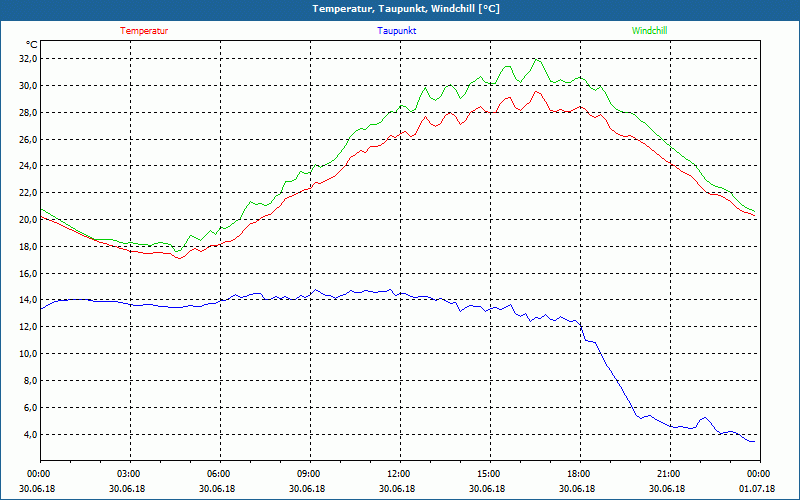Click the 01.07.18 date label
The image size is (800, 500).
point(757,489)
